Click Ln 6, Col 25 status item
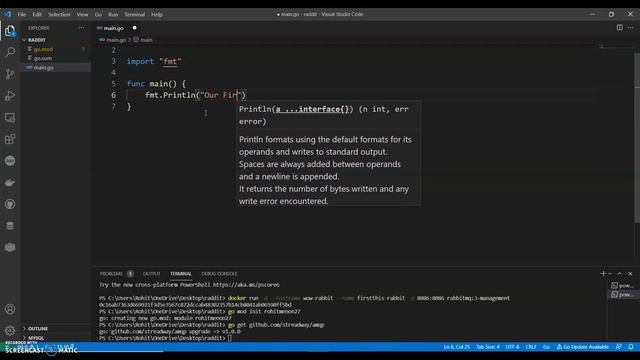The width and height of the screenshot is (640, 360). [x=456, y=347]
